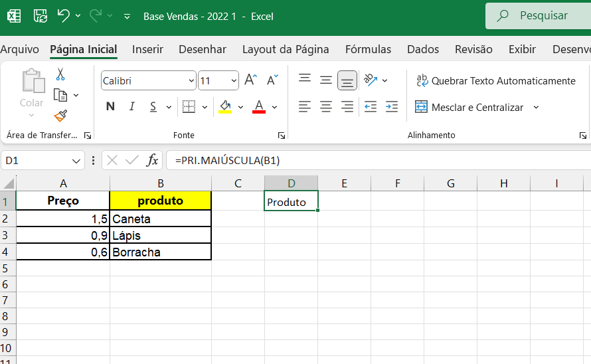Image resolution: width=591 pixels, height=364 pixels.
Task: Apply borders with the borders icon
Action: click(x=189, y=107)
